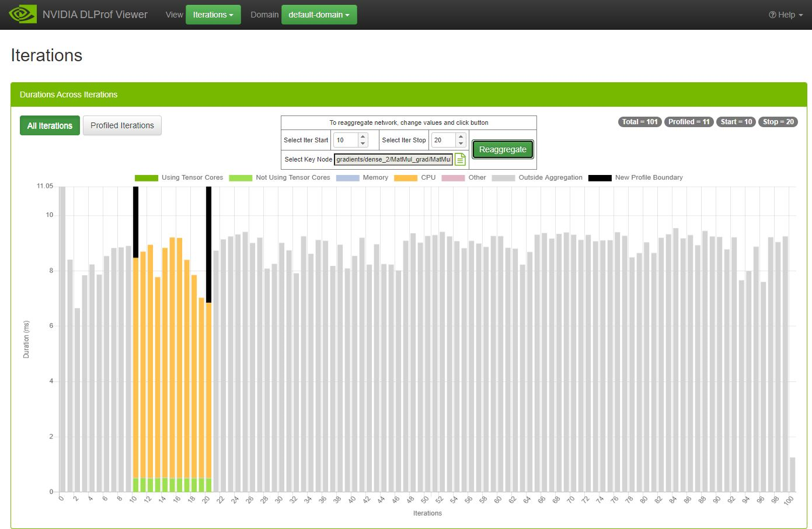Viewport: 812px width, 529px height.
Task: Click the Select Iter Start label
Action: coord(306,140)
